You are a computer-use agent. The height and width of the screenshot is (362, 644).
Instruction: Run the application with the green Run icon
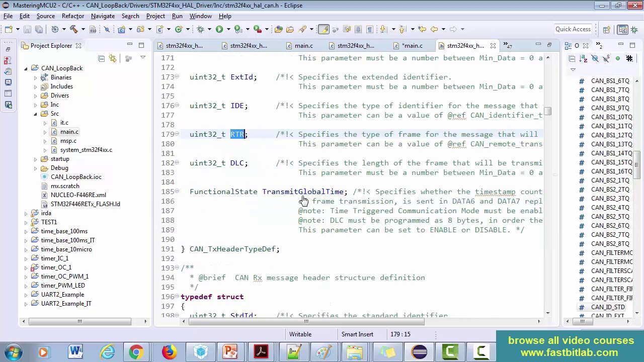point(219,29)
